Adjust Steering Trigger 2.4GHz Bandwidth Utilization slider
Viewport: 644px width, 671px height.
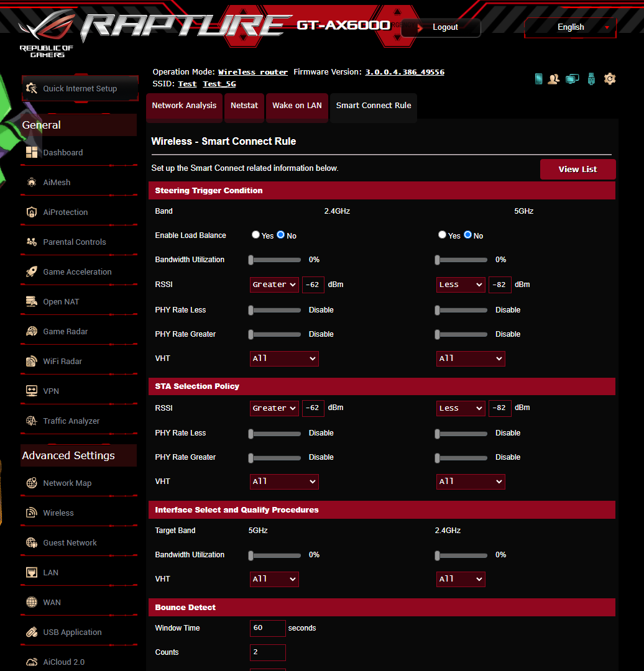(275, 260)
